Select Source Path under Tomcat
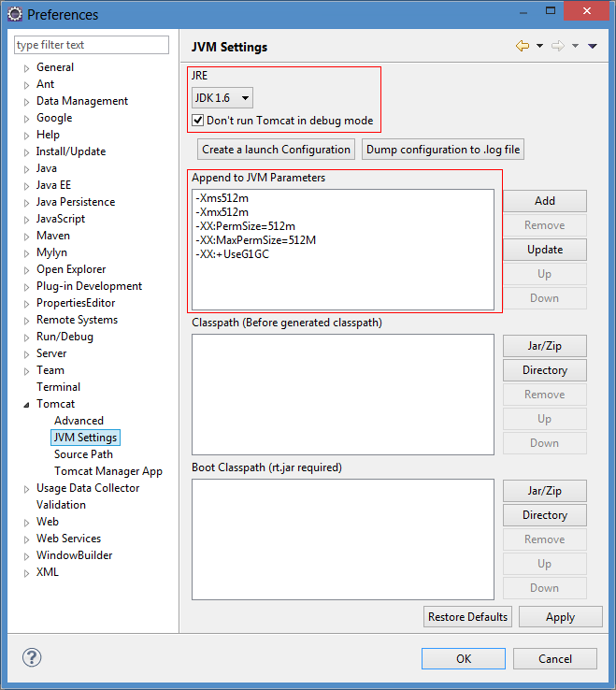The image size is (616, 690). (x=83, y=454)
